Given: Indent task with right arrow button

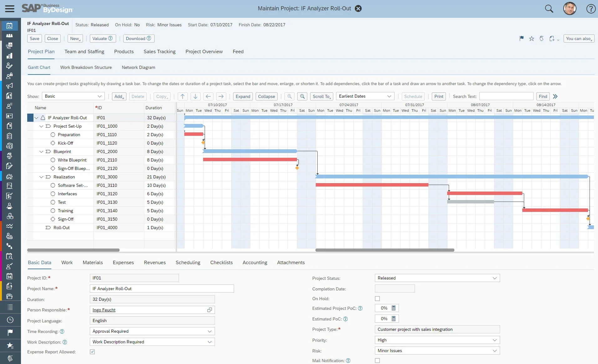Looking at the screenshot, I should 221,96.
